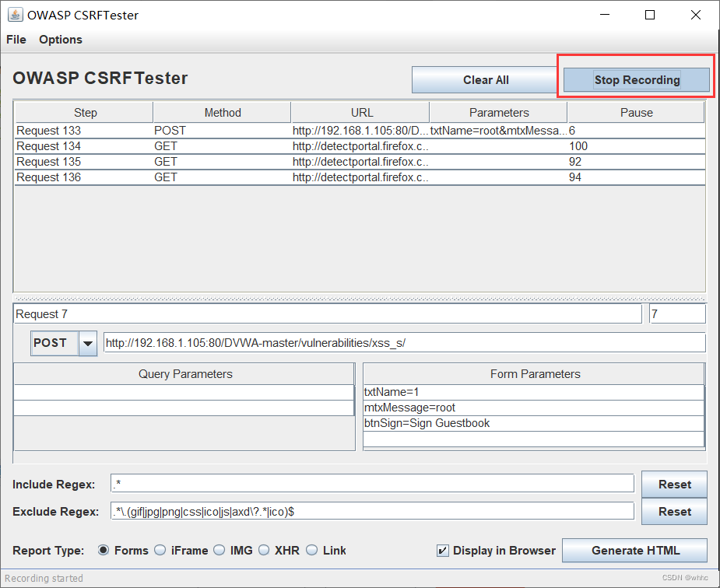Select the Request 134 row
Image resolution: width=720 pixels, height=588 pixels.
point(360,146)
